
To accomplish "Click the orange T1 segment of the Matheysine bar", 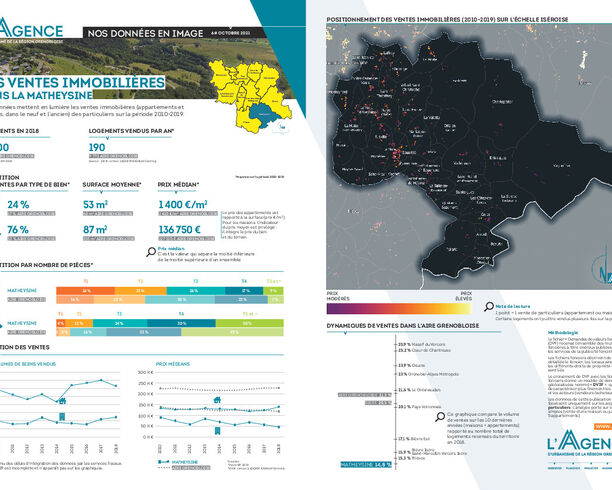I will (x=85, y=290).
